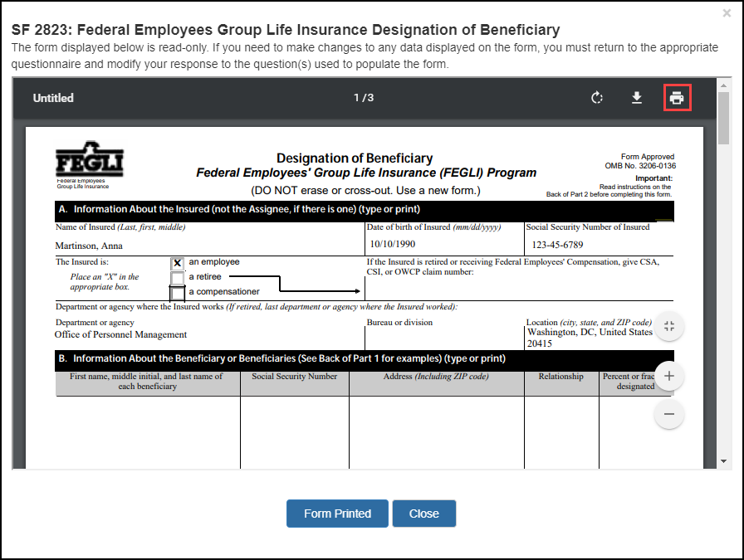Click the Section A header bar
This screenshot has height=560, width=744.
[365, 210]
